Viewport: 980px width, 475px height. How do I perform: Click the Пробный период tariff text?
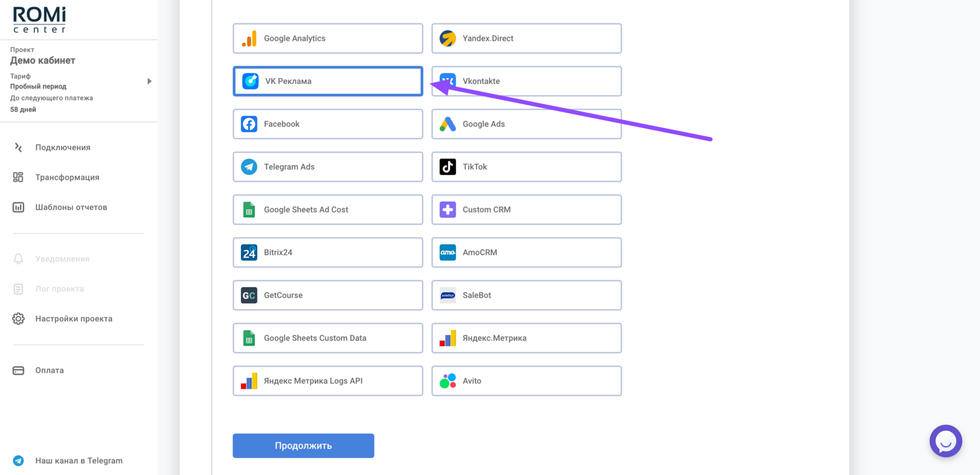(38, 86)
